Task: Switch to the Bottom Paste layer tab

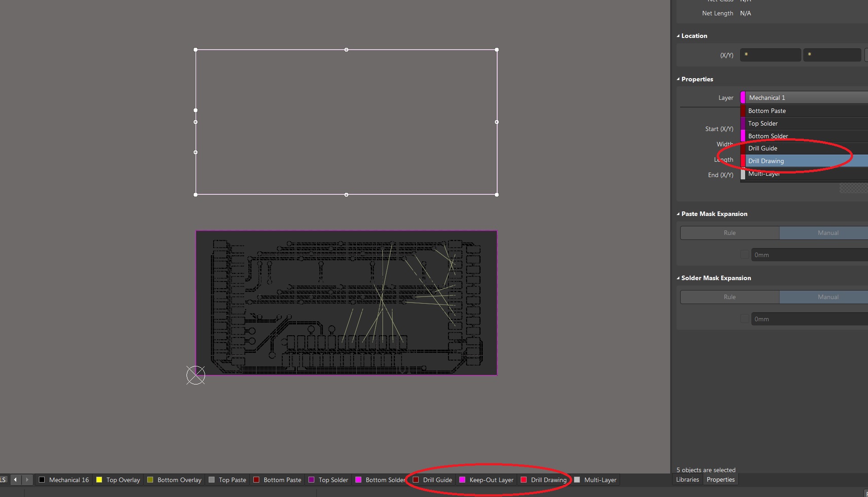Action: pyautogui.click(x=277, y=480)
